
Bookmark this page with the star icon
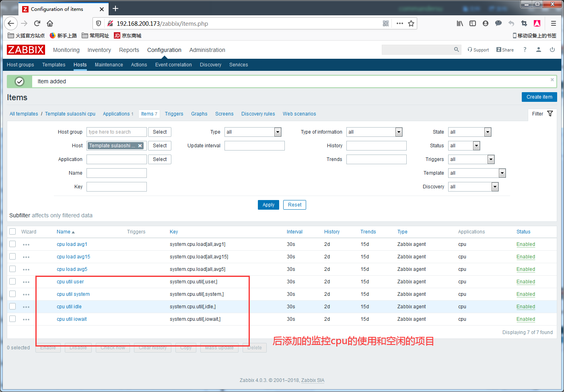coord(411,23)
